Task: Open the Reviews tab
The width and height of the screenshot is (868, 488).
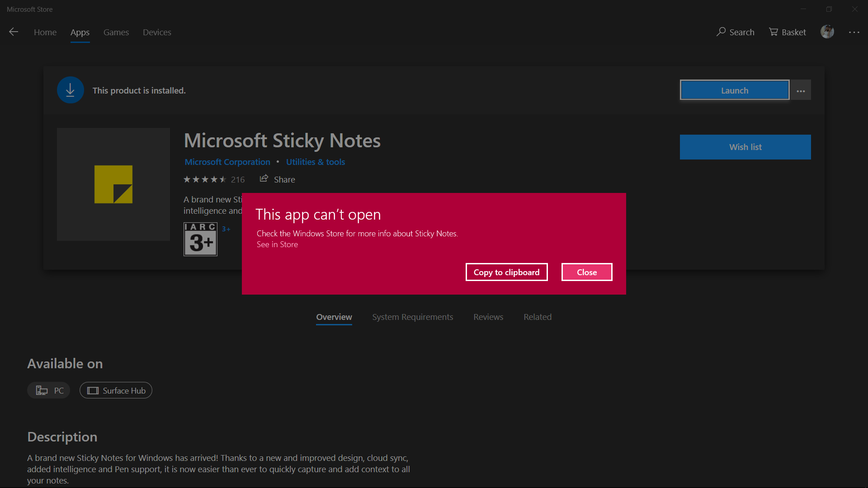Action: point(488,317)
